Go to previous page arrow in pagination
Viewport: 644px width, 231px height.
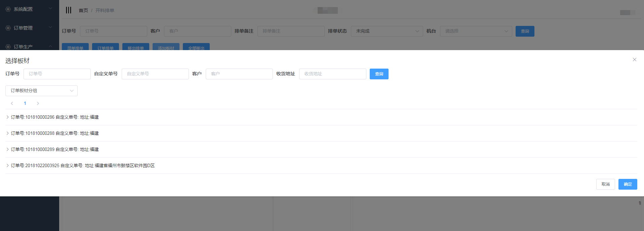coord(12,103)
